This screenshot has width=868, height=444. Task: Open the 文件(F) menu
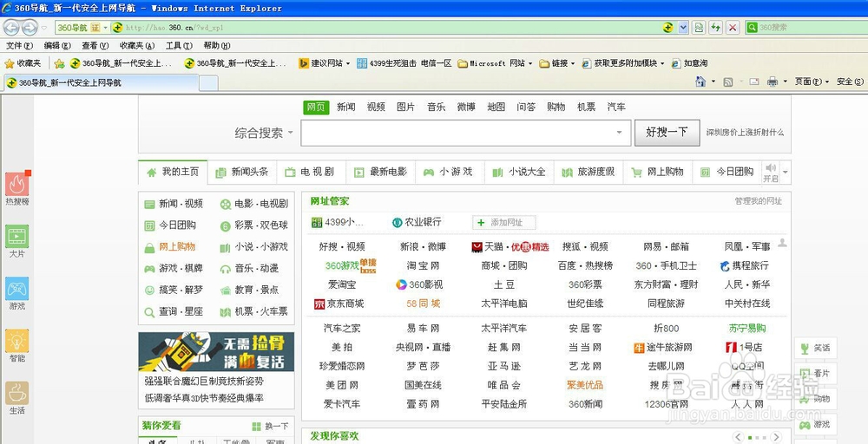click(19, 45)
